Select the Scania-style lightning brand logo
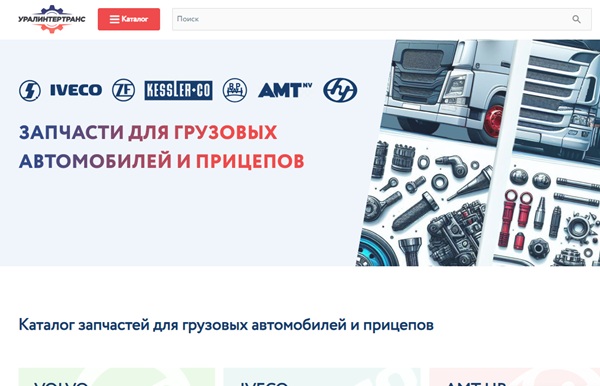600x386 pixels. (x=30, y=91)
